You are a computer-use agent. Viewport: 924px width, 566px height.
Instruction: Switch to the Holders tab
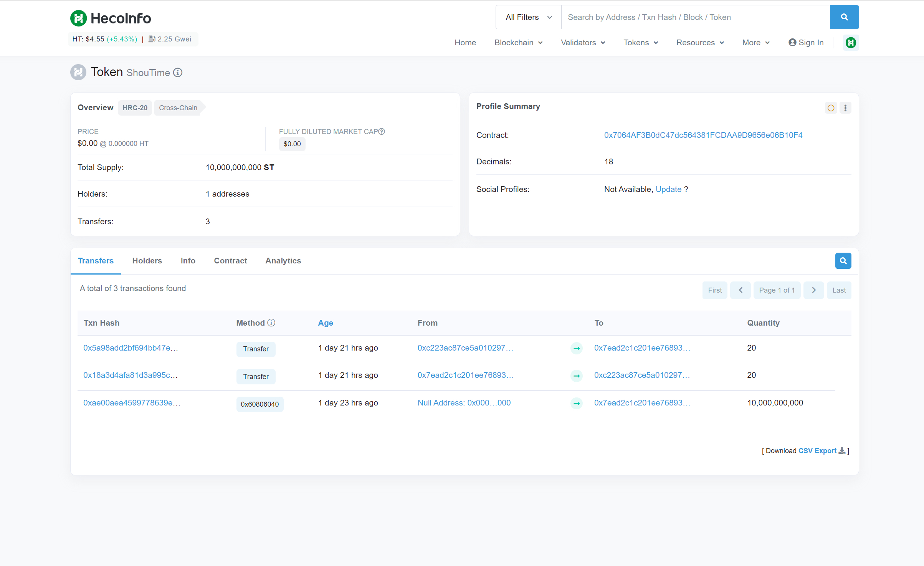(147, 261)
